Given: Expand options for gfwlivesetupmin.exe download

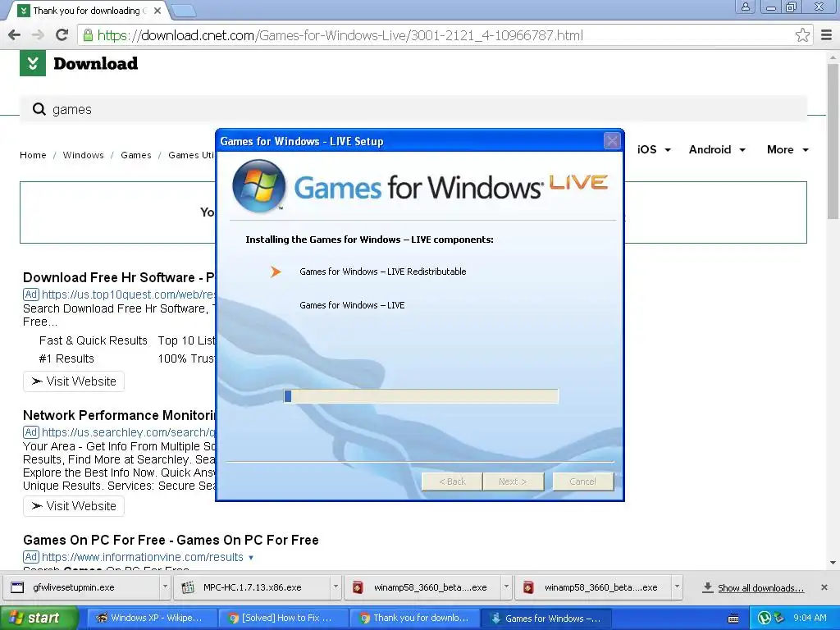Looking at the screenshot, I should [165, 587].
